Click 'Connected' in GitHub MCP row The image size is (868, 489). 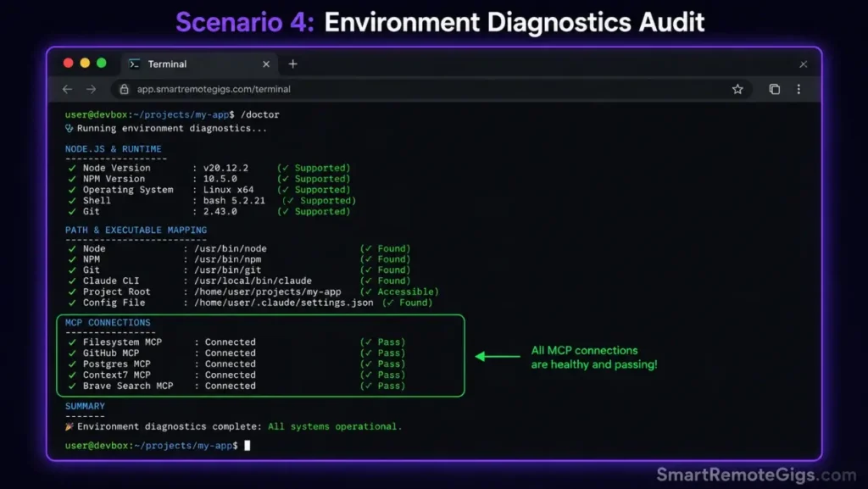point(231,353)
